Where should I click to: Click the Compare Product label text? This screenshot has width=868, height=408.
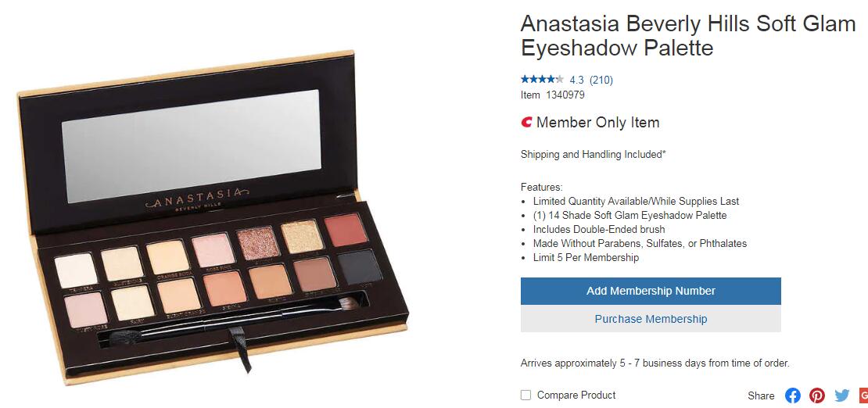pyautogui.click(x=576, y=395)
